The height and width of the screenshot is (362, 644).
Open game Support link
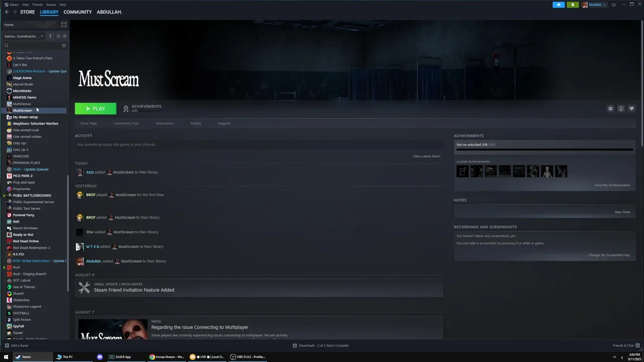(224, 123)
